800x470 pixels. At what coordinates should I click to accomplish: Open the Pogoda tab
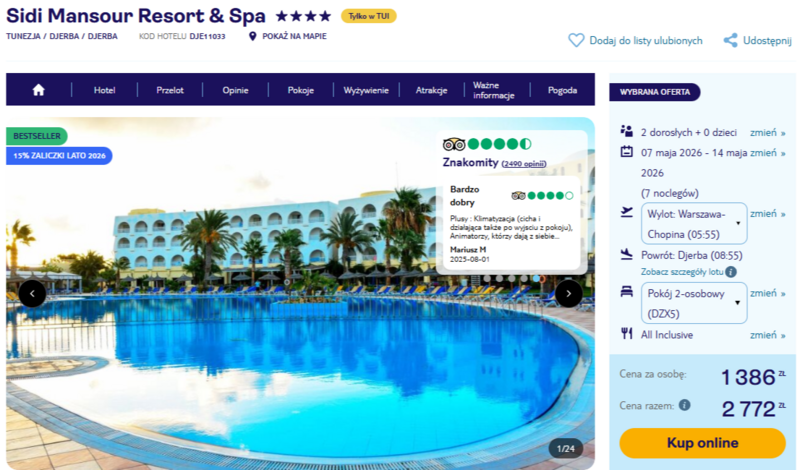click(x=562, y=90)
